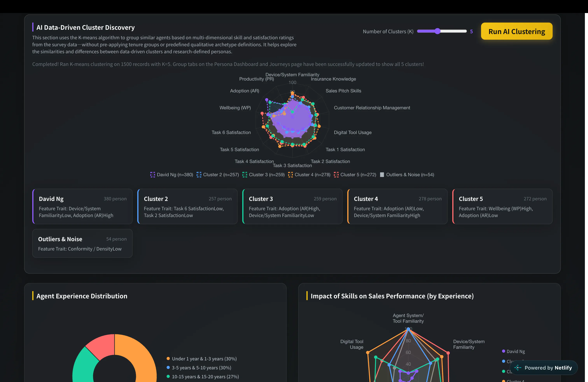Select the Cluster 3 card
This screenshot has height=382, width=588.
coord(292,206)
